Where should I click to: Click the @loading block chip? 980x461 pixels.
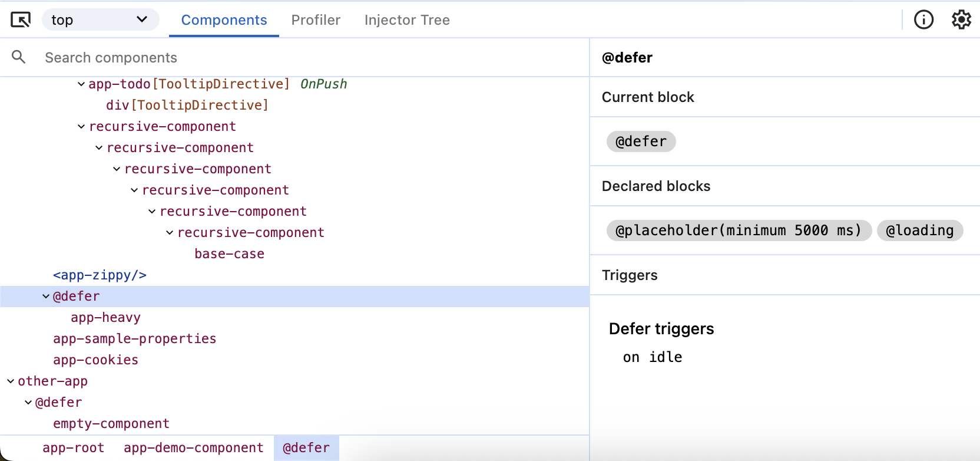point(919,230)
